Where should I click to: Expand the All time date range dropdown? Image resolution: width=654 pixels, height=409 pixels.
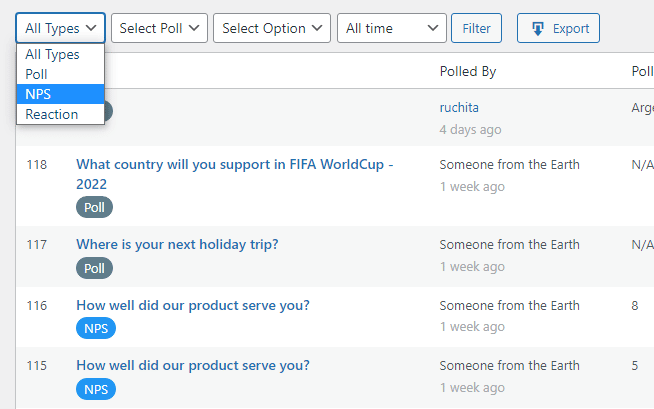(x=392, y=28)
